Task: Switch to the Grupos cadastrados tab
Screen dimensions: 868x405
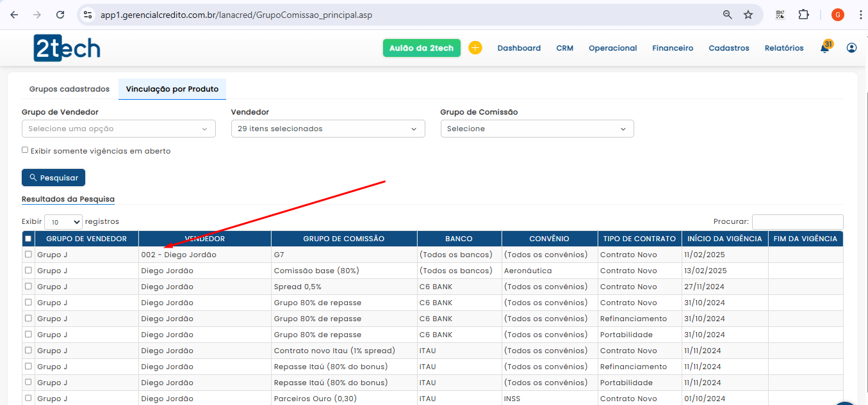Action: click(69, 89)
